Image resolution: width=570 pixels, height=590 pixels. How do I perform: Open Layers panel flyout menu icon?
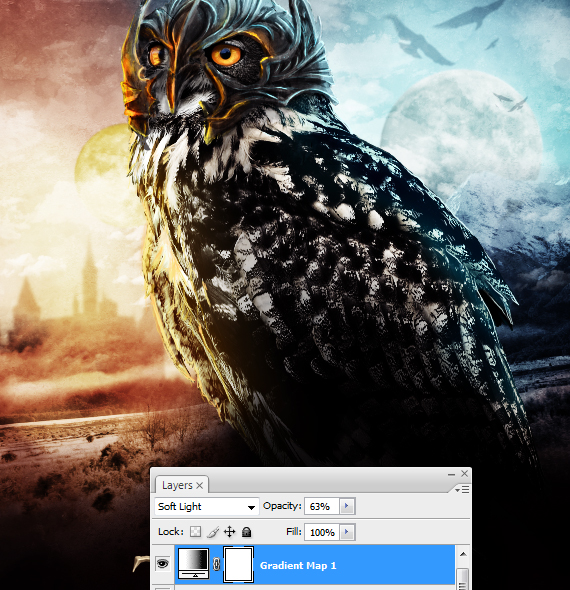click(462, 489)
